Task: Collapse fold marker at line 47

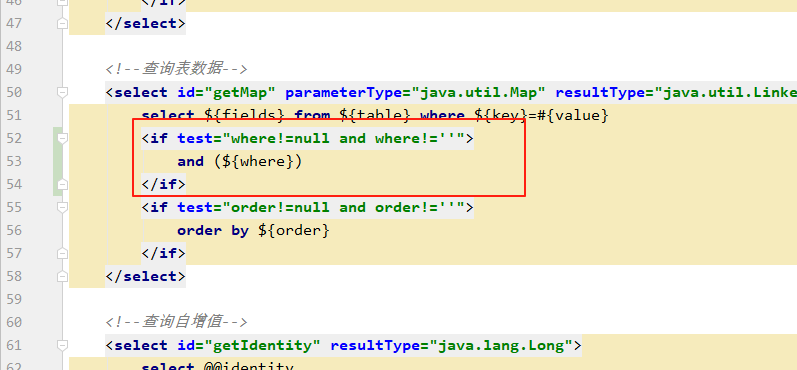Action: point(63,23)
